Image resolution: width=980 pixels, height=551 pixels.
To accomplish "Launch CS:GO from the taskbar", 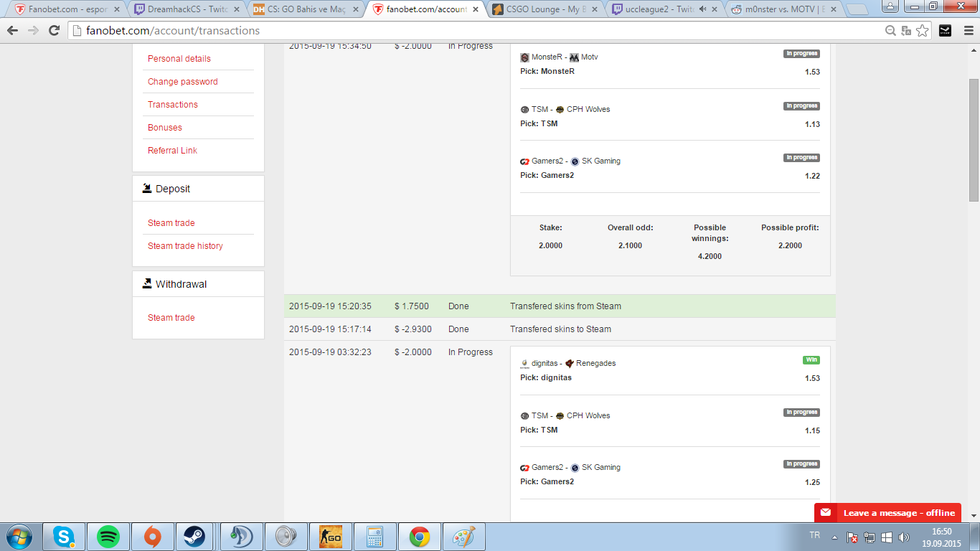I will tap(330, 536).
